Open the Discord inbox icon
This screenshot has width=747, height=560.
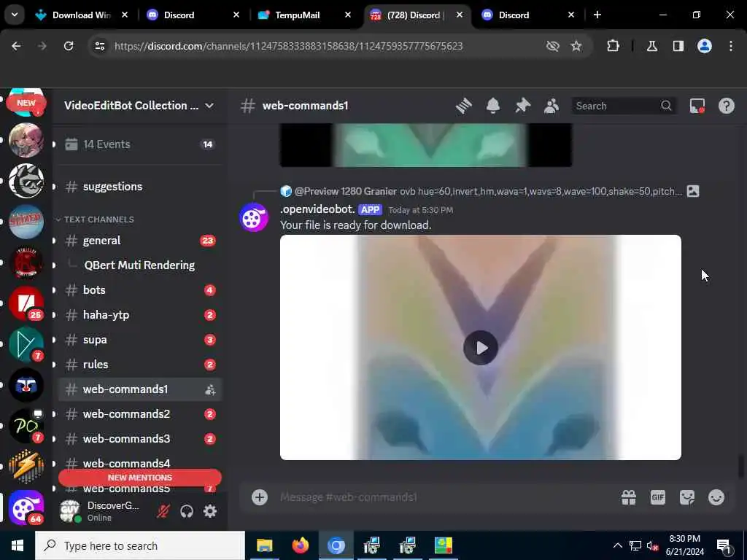coord(697,106)
